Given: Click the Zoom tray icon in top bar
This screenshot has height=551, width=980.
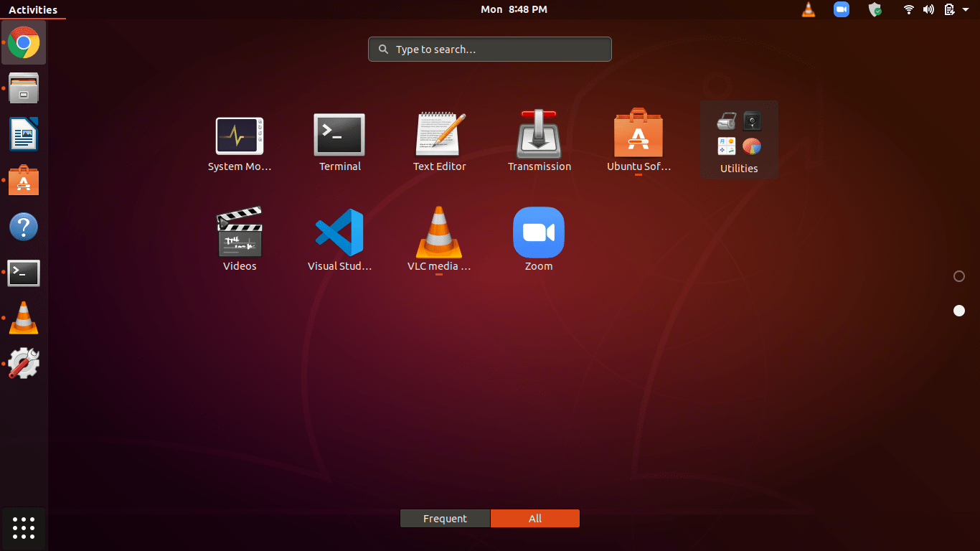Looking at the screenshot, I should point(842,9).
